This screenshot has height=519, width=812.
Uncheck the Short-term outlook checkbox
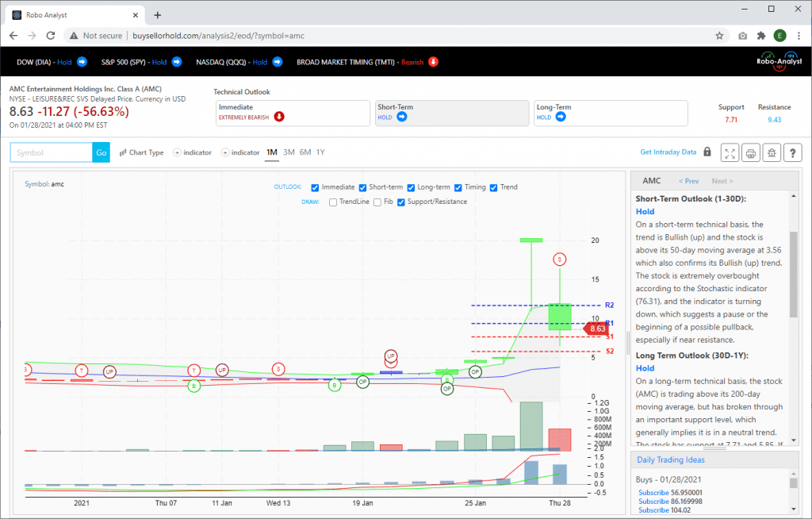(362, 188)
